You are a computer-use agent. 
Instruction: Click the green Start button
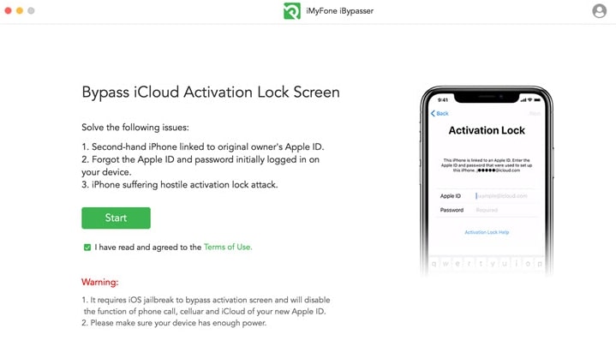tap(116, 218)
